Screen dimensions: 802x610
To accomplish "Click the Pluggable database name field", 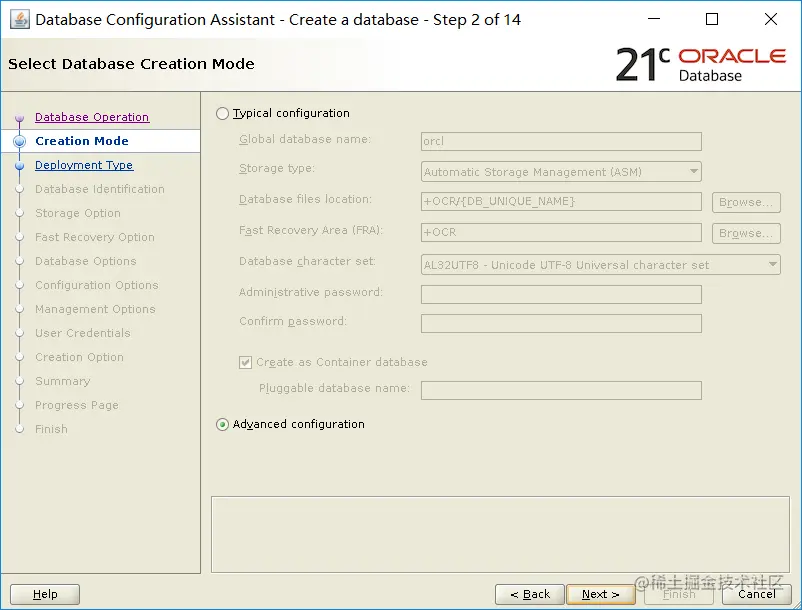I will pos(561,391).
